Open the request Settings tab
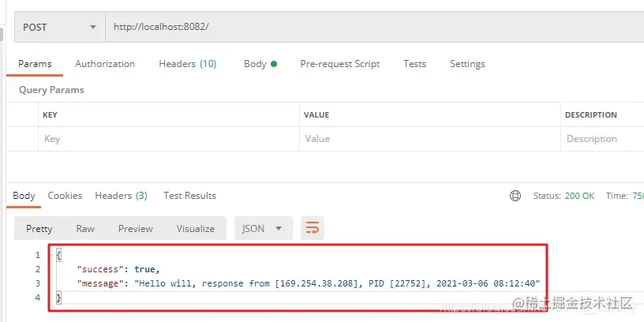 coord(467,64)
